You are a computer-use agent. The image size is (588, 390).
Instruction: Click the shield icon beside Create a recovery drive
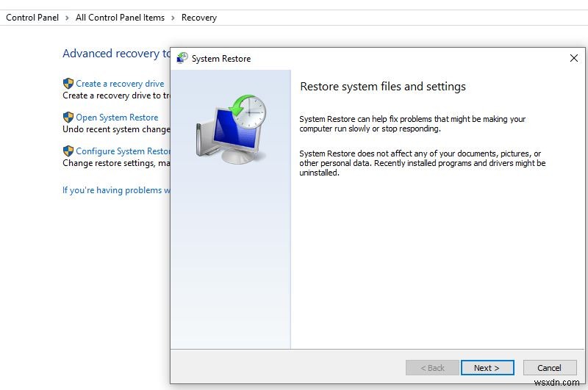tap(68, 83)
